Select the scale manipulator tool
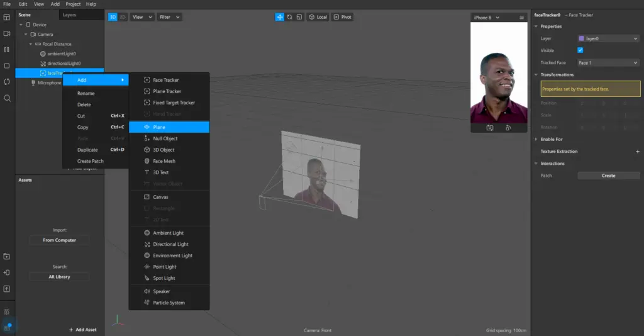 click(299, 17)
